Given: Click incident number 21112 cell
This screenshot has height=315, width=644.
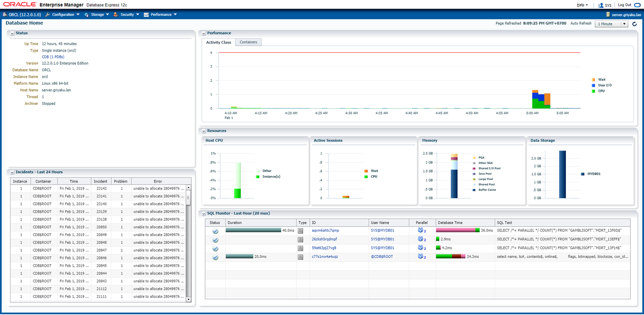Looking at the screenshot, I should click(101, 289).
